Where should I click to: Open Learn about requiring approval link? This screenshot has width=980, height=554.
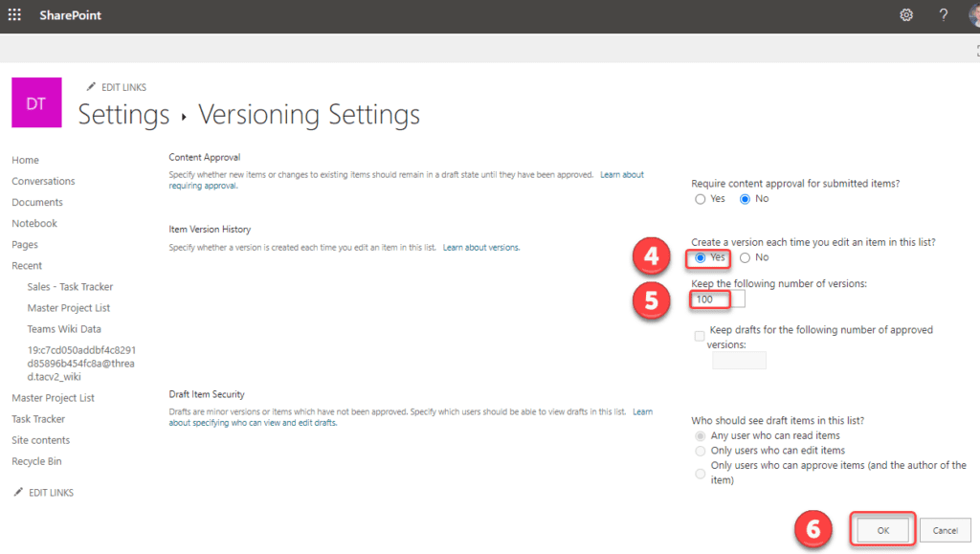click(622, 175)
